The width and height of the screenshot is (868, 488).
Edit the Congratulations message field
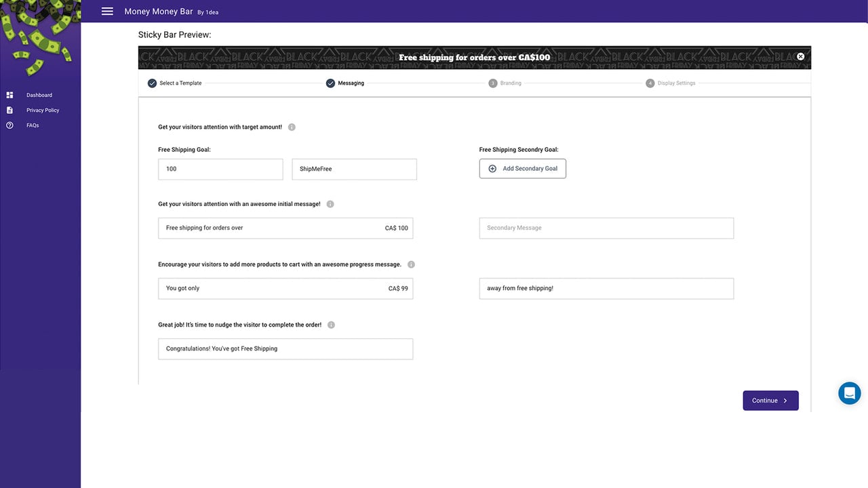point(285,349)
